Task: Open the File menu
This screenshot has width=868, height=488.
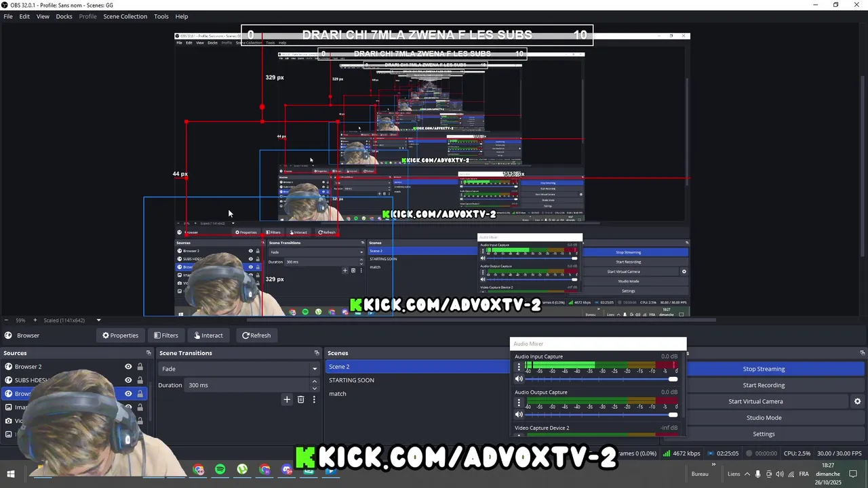Action: point(8,16)
